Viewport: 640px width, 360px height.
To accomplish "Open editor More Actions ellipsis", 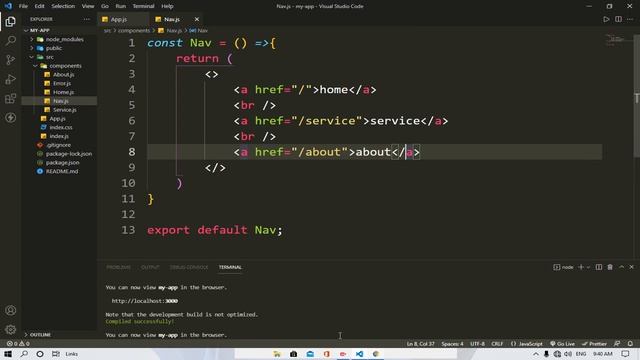I will (630, 19).
